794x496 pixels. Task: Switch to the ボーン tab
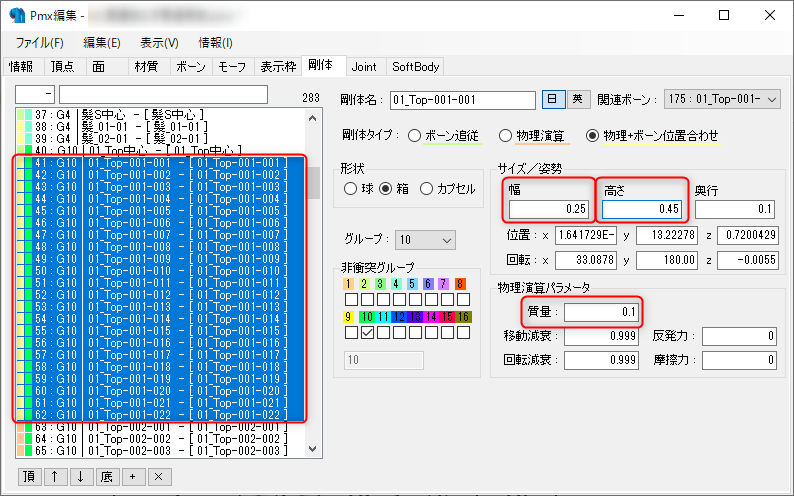click(x=191, y=67)
